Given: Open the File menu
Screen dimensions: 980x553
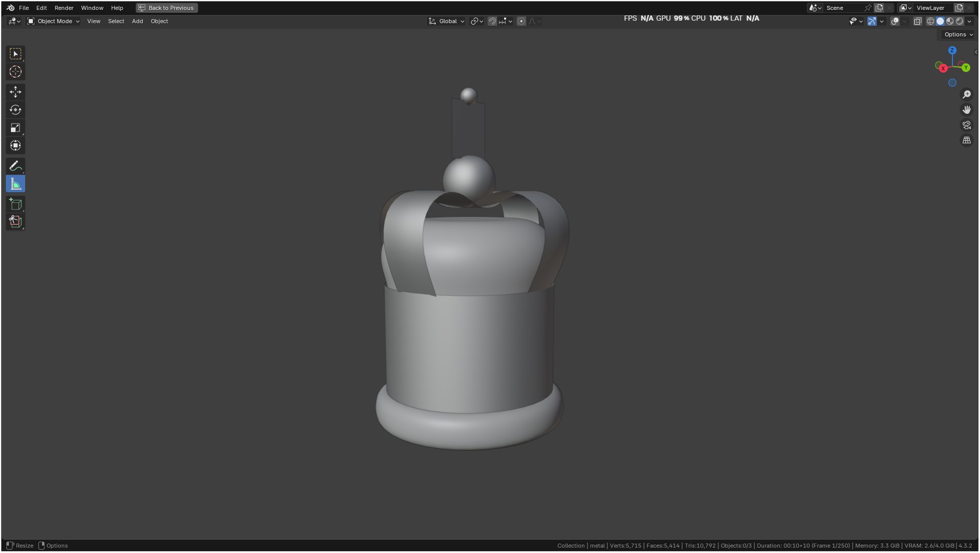Looking at the screenshot, I should tap(24, 8).
